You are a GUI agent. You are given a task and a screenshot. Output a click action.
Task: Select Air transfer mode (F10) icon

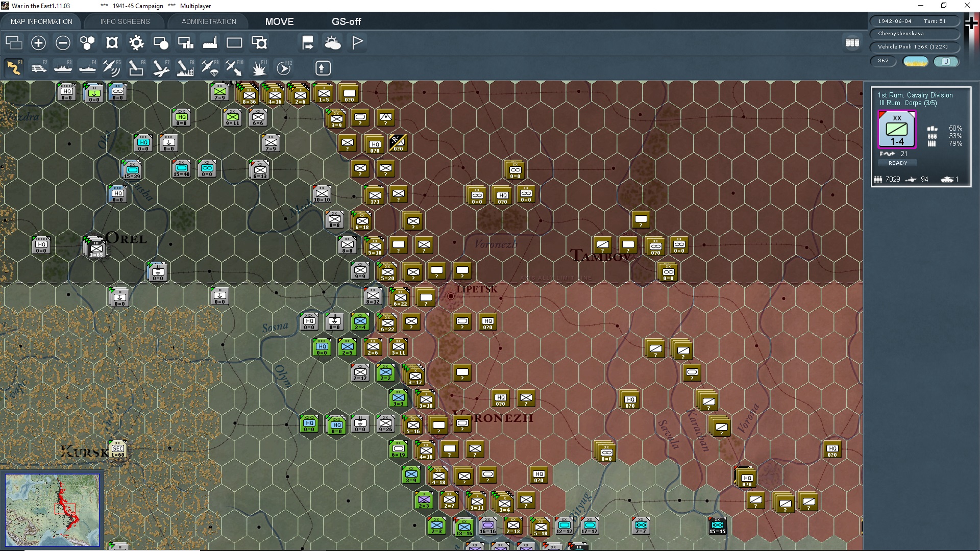(x=234, y=68)
